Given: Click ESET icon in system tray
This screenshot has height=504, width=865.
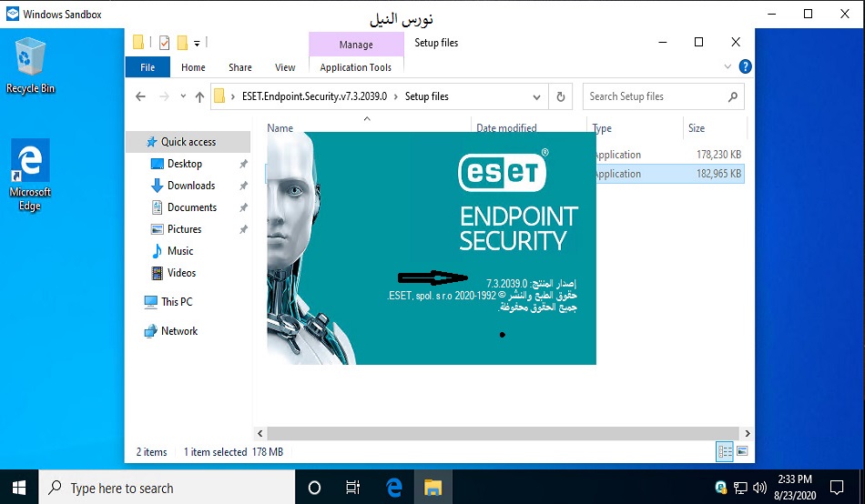Looking at the screenshot, I should (721, 488).
